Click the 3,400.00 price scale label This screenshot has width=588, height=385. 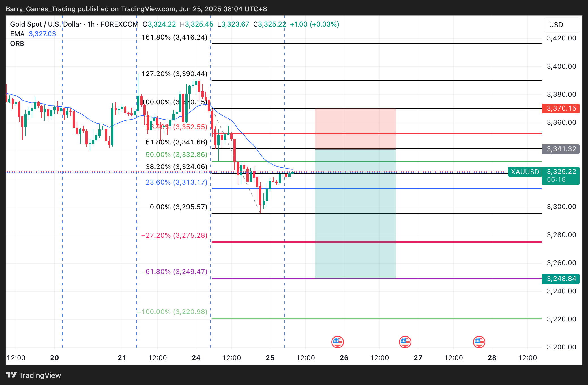pyautogui.click(x=561, y=66)
